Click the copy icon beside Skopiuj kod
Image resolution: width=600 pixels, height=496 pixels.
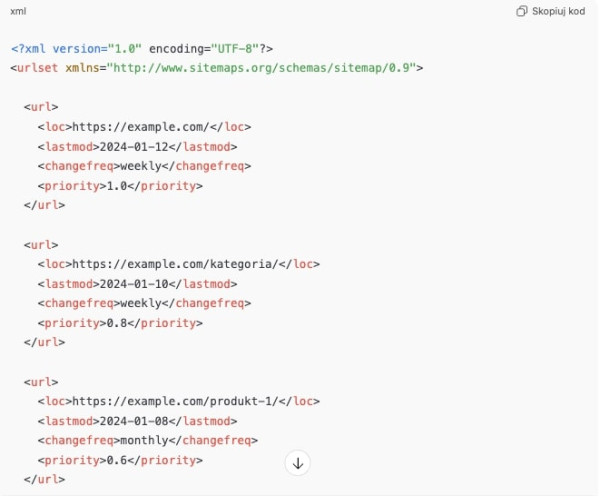click(521, 11)
